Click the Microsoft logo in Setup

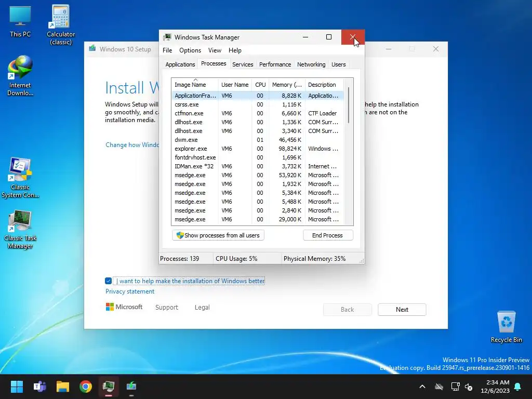coord(124,307)
